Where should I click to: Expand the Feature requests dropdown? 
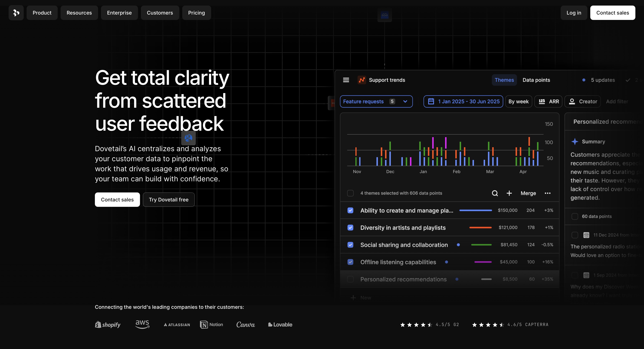click(x=405, y=101)
